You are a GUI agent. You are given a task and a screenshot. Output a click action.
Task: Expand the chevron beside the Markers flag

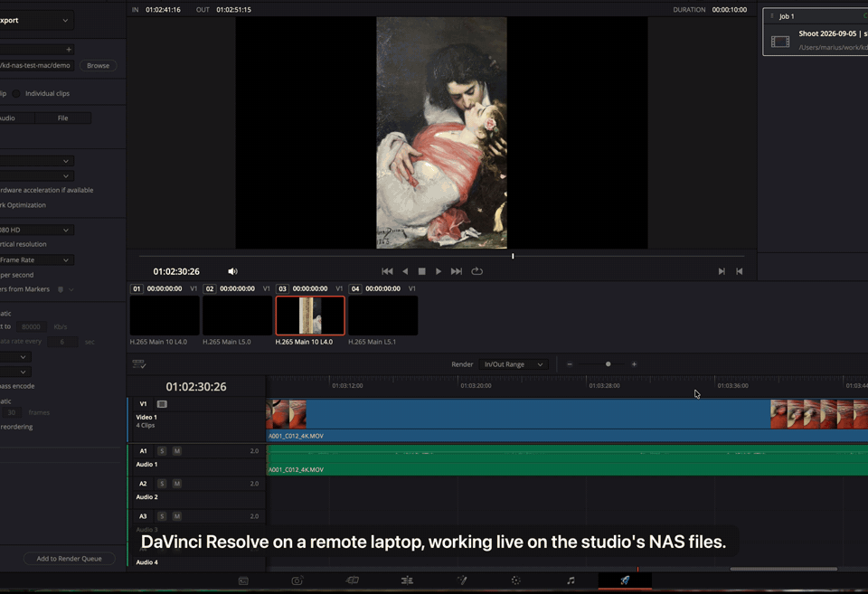coord(71,289)
